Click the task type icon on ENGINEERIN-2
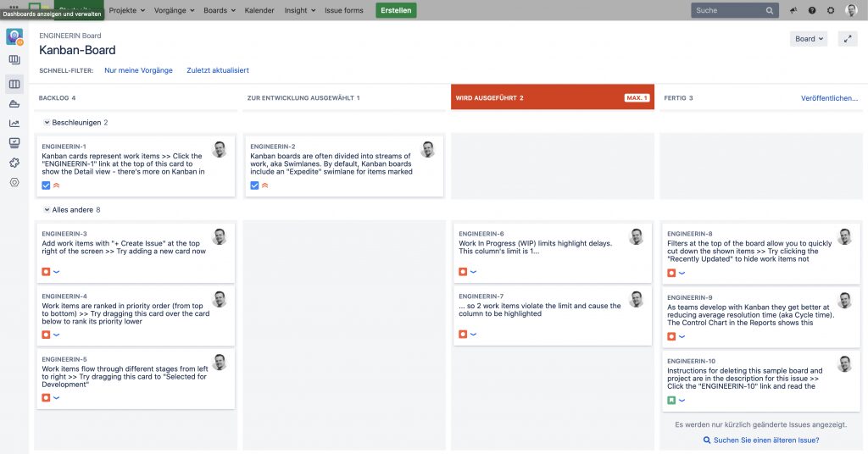The height and width of the screenshot is (454, 868). 254,185
